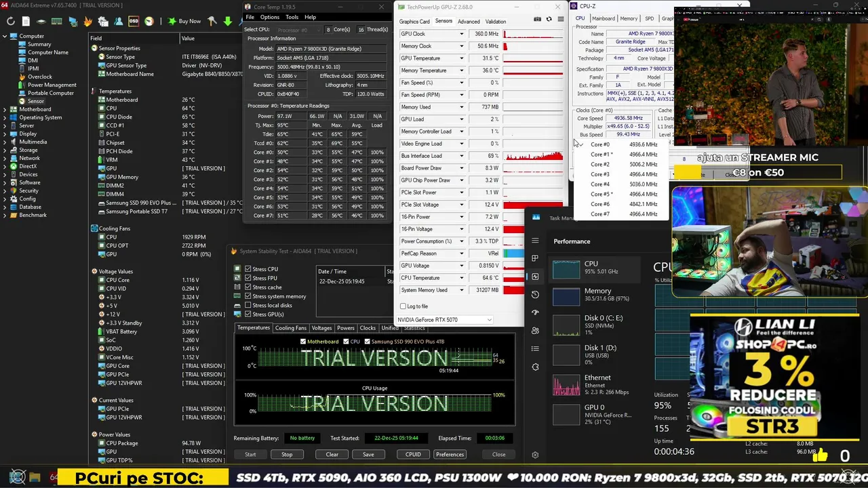
Task: Select Power Management in AIDA64 tree
Action: [52, 85]
